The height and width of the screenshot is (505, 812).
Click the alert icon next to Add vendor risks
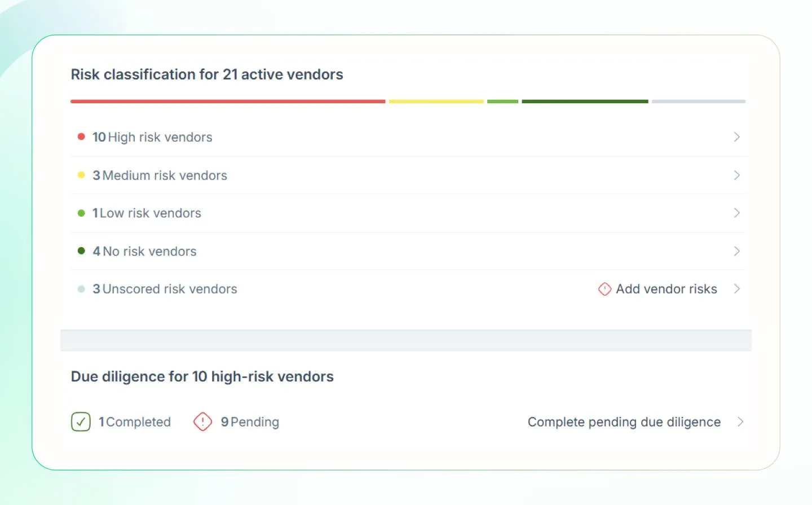604,289
